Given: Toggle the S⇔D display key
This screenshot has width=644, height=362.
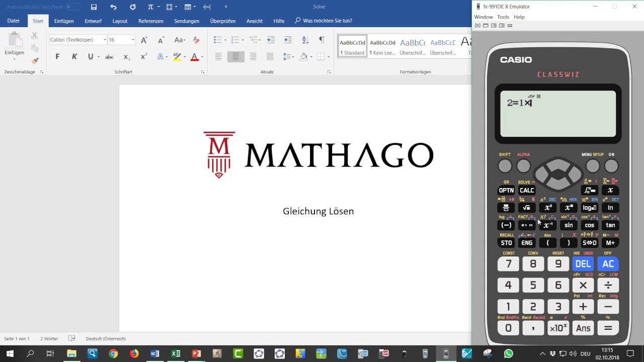Looking at the screenshot, I should [590, 243].
